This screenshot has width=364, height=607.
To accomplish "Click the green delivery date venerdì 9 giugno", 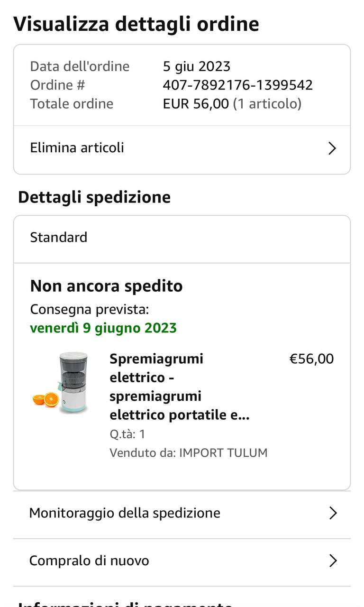I will [x=103, y=328].
